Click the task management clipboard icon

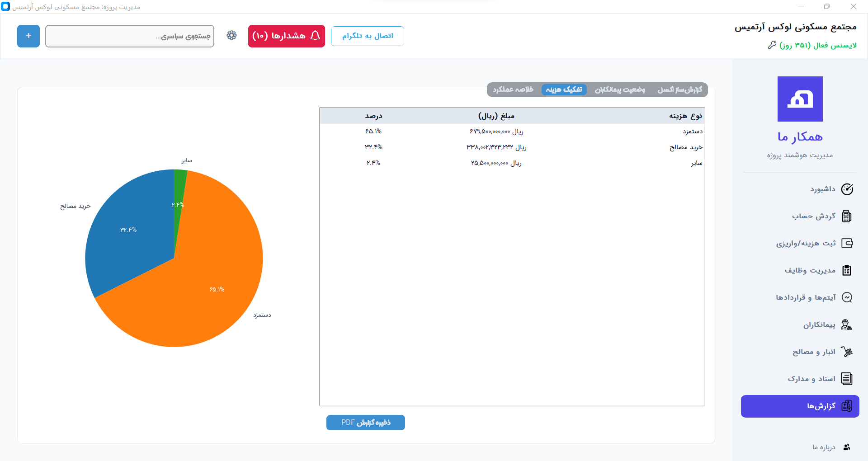tap(847, 271)
